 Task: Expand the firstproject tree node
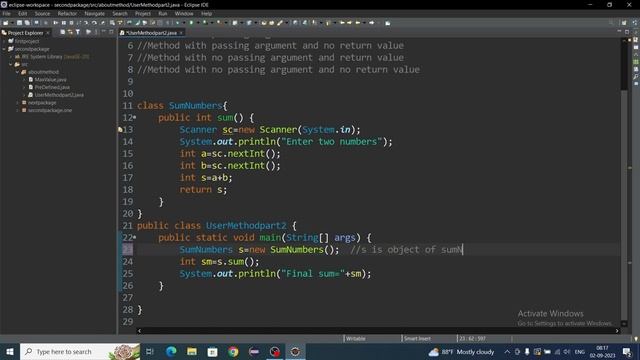4,41
